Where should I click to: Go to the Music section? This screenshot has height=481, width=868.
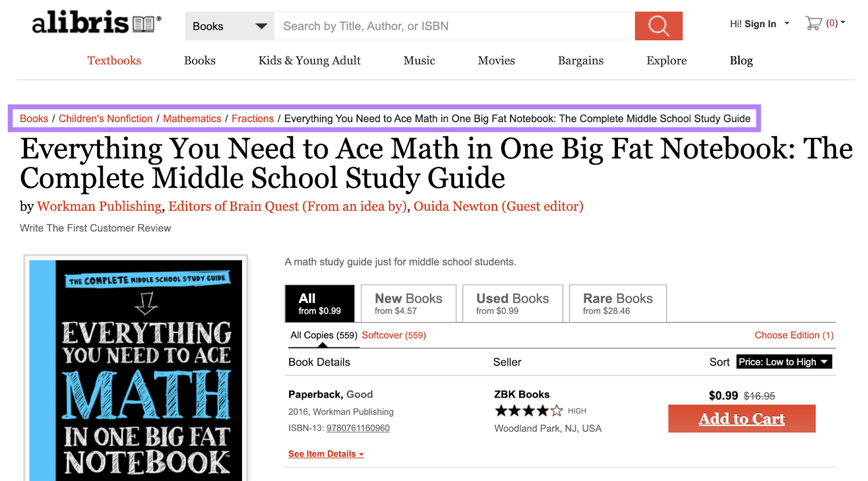(419, 61)
